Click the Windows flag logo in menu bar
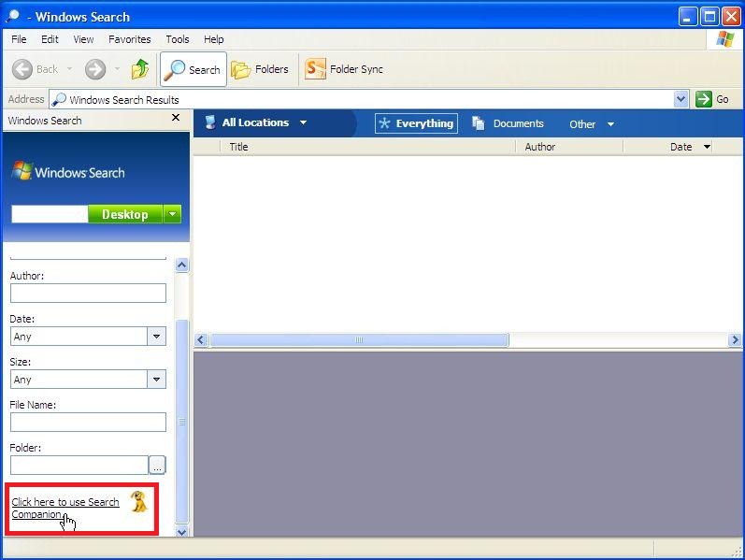Screen dimensions: 745x560 (724, 39)
